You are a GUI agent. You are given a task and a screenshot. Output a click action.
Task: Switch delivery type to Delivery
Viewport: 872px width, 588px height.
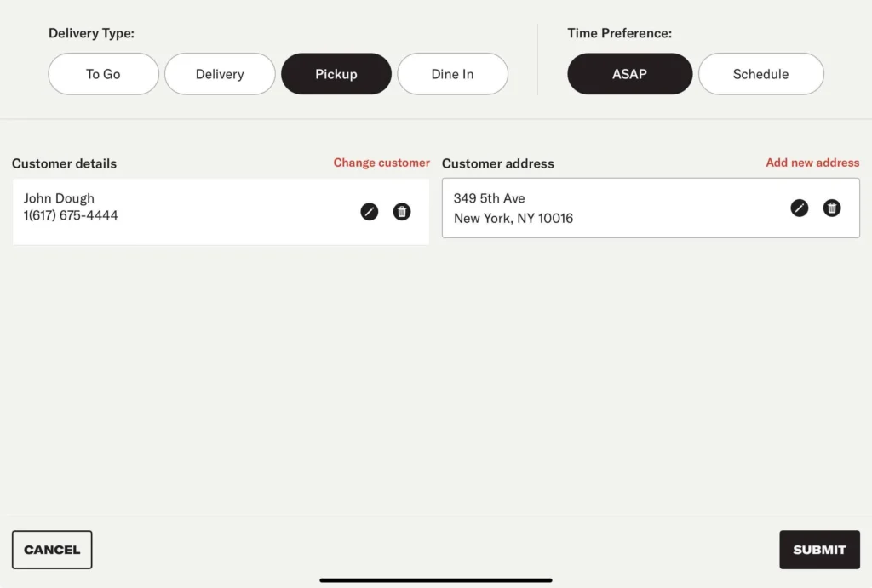click(220, 74)
